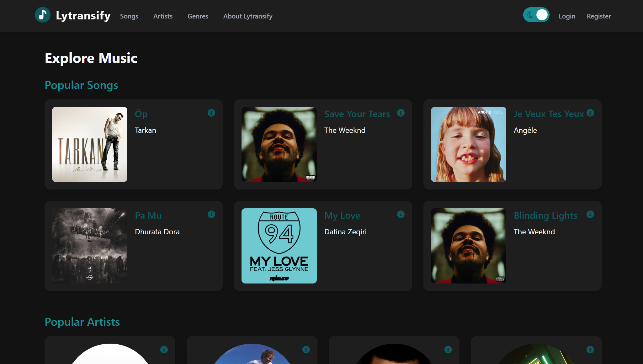Click the Popular Artists heading

(82, 322)
